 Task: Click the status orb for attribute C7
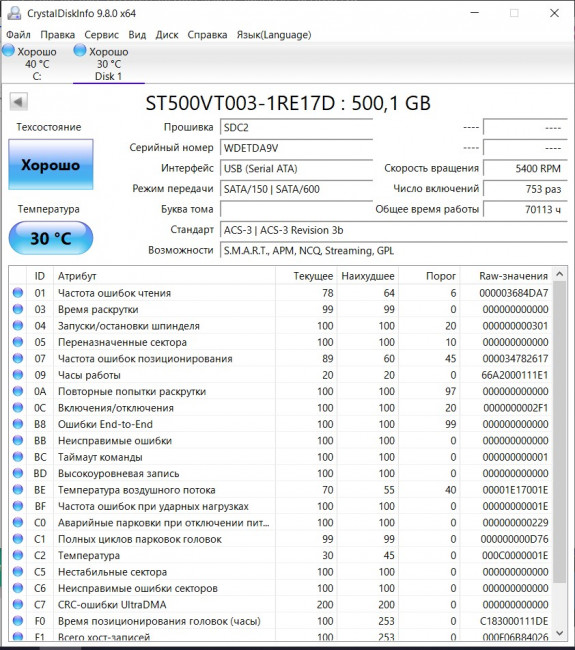pyautogui.click(x=18, y=604)
